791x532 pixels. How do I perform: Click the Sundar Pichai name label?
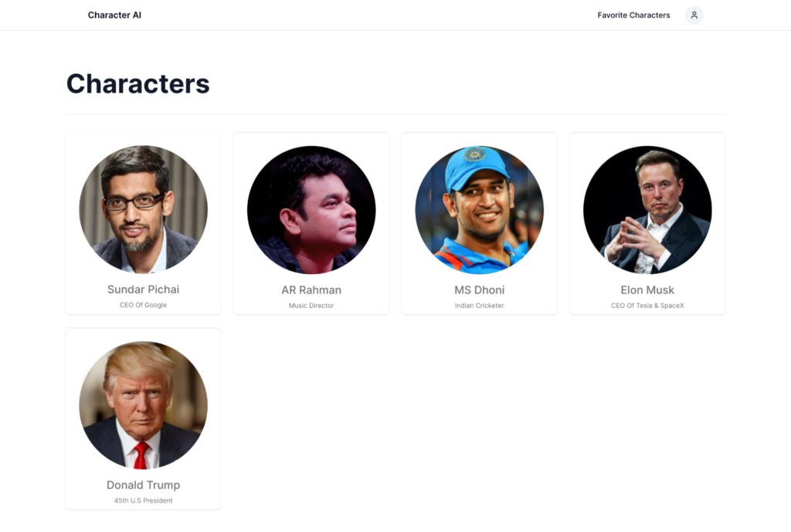[x=143, y=290]
